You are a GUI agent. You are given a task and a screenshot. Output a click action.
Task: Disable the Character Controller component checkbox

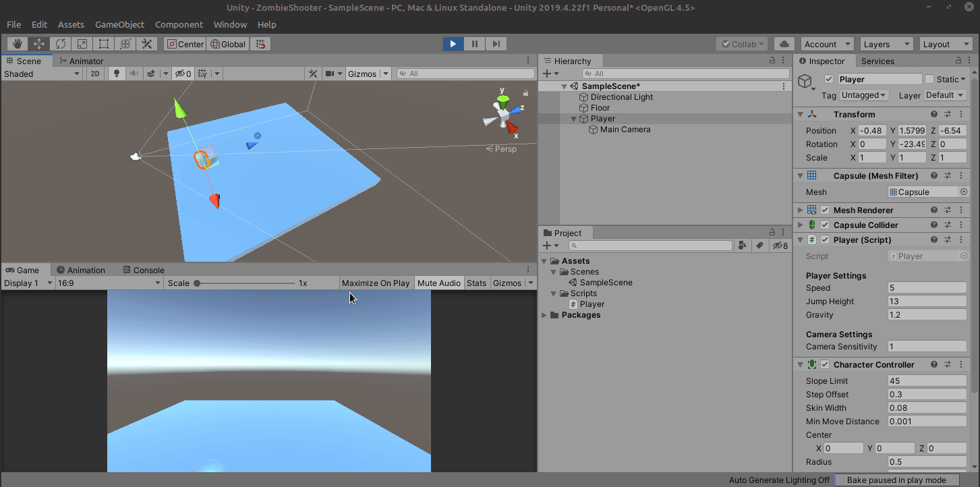click(x=824, y=365)
